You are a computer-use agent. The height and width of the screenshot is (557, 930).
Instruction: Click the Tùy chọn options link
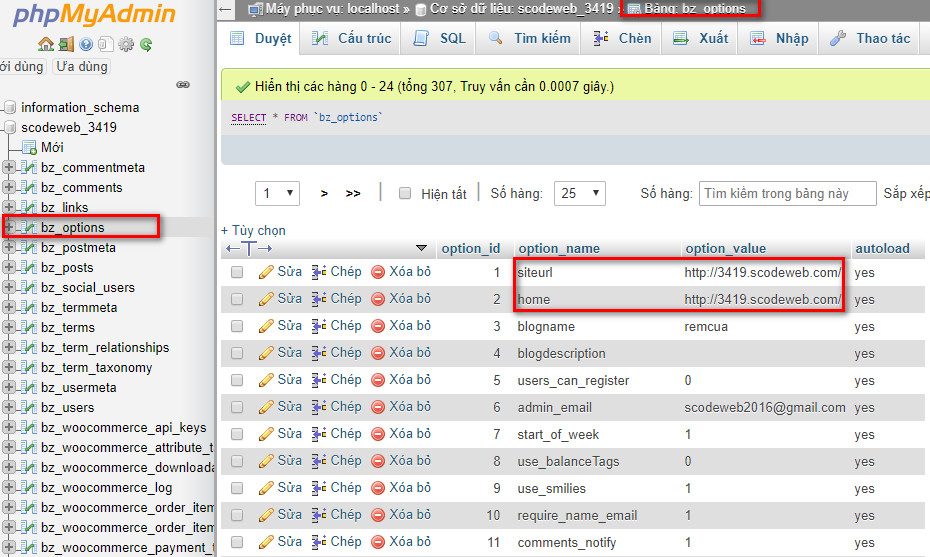click(254, 230)
